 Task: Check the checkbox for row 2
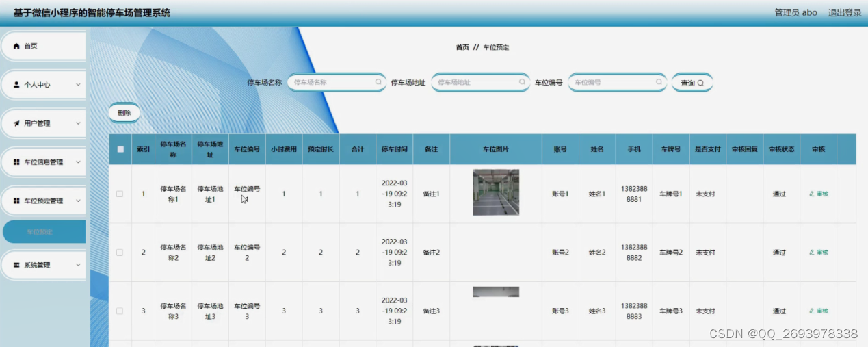pos(120,253)
